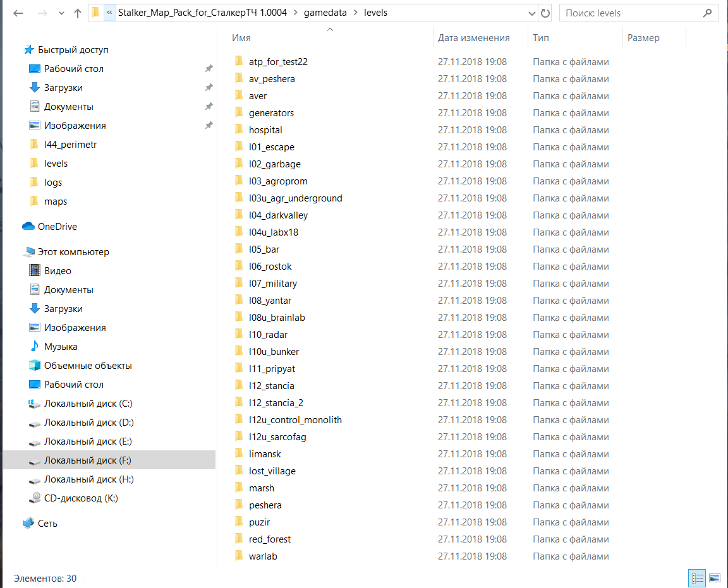This screenshot has height=588, width=728.
Task: Select the av_peshera folder
Action: [x=272, y=79]
